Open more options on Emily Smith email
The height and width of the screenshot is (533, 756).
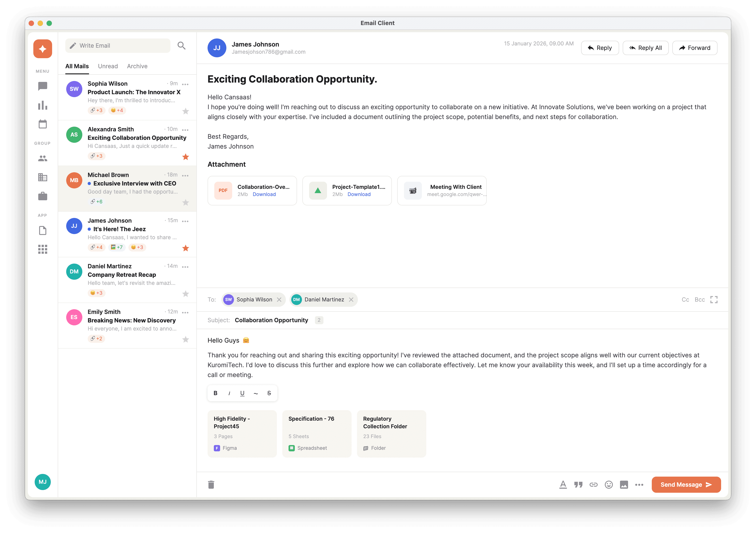point(185,312)
